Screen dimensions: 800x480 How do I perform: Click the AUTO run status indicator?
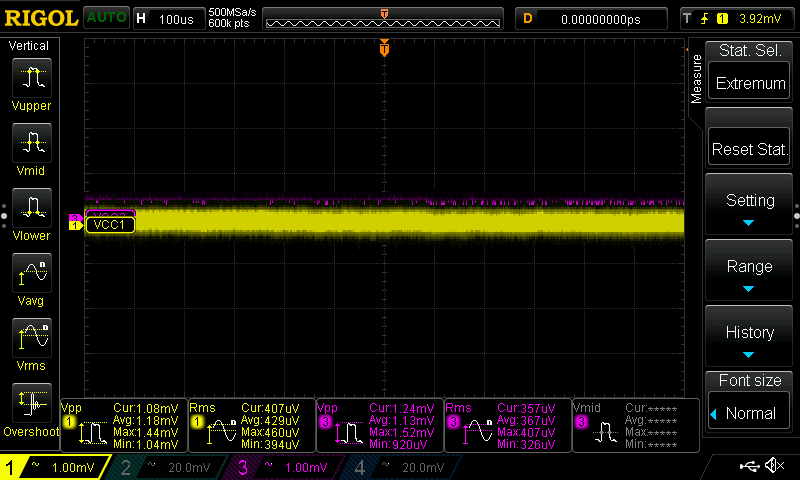click(x=106, y=18)
